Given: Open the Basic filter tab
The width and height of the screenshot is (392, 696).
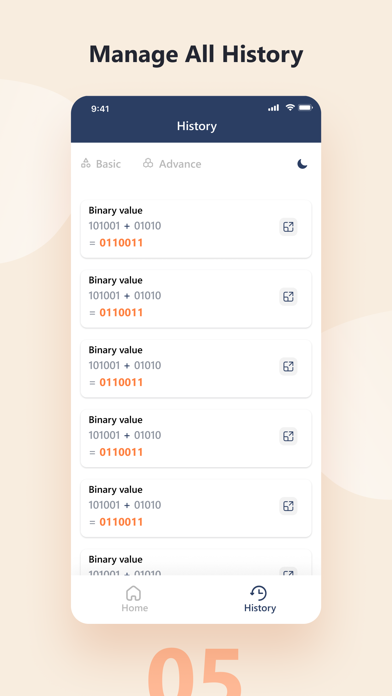Looking at the screenshot, I should pos(101,164).
